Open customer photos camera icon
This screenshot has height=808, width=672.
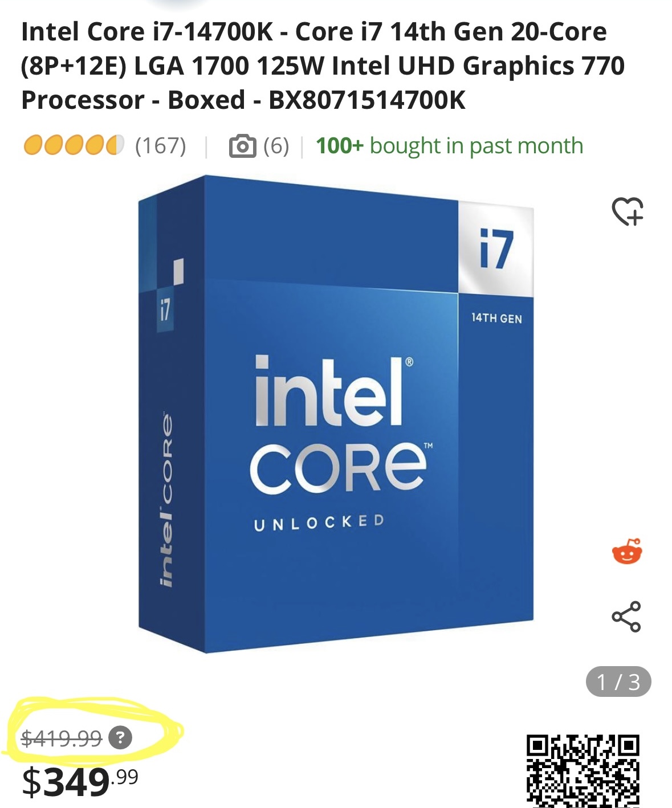(242, 146)
